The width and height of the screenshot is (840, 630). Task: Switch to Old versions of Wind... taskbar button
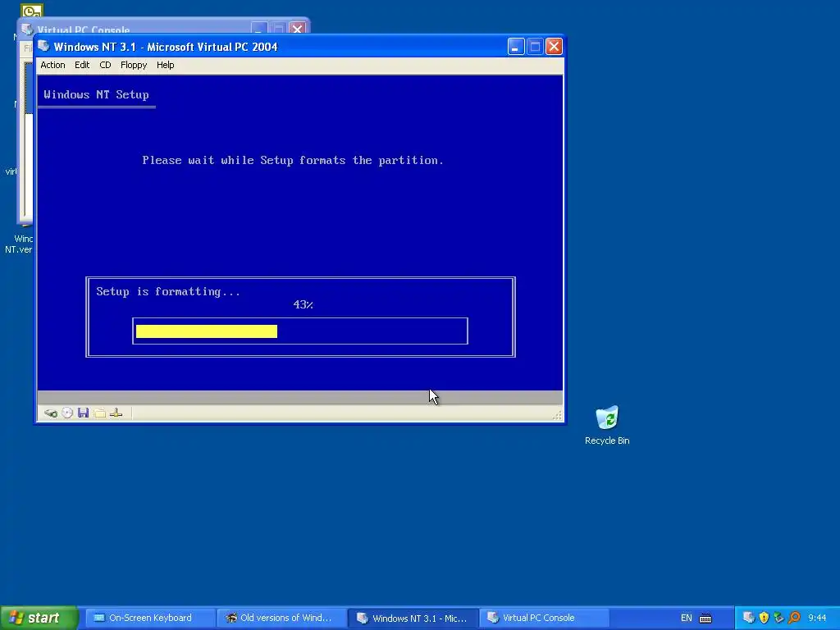(x=282, y=618)
